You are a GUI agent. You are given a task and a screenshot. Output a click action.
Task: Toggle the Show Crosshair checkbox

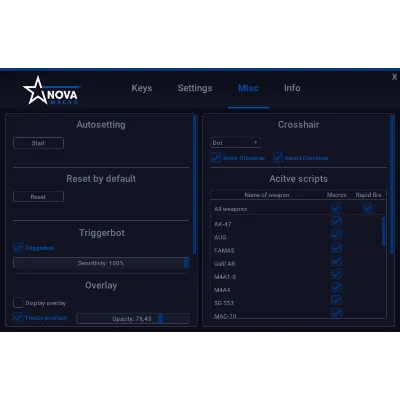(x=216, y=158)
